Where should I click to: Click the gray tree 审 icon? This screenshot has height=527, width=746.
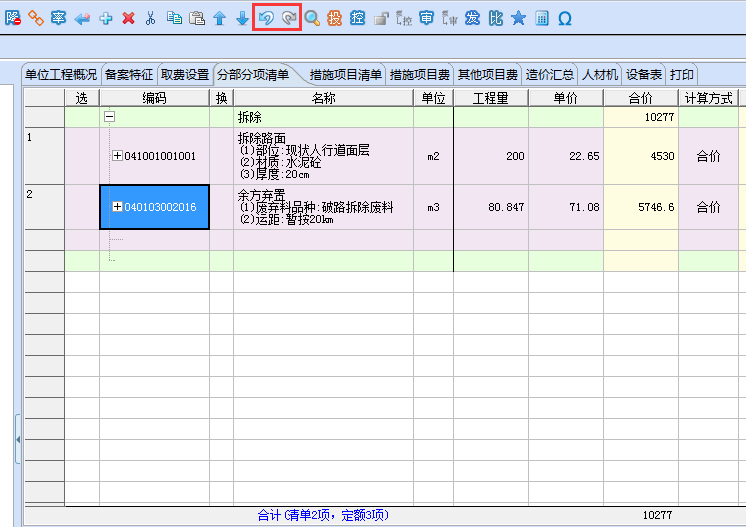[449, 18]
